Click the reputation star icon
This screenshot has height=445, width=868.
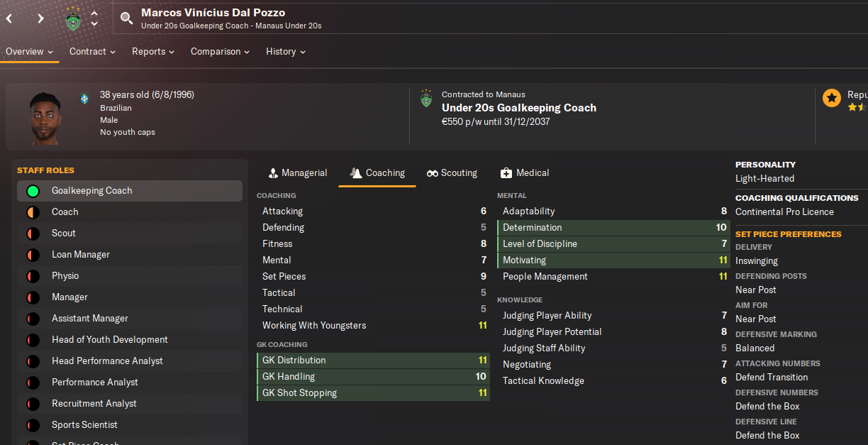click(832, 98)
